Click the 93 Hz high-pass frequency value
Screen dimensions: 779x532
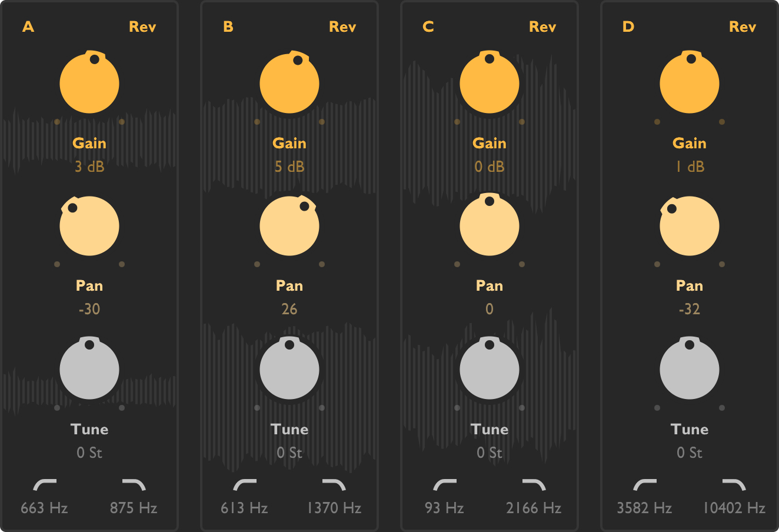[444, 508]
